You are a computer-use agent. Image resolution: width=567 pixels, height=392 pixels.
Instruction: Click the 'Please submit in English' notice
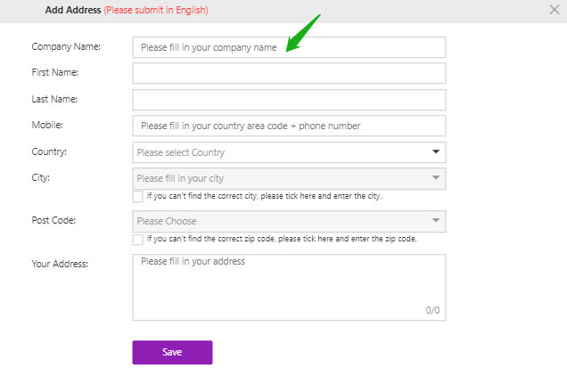pos(156,11)
